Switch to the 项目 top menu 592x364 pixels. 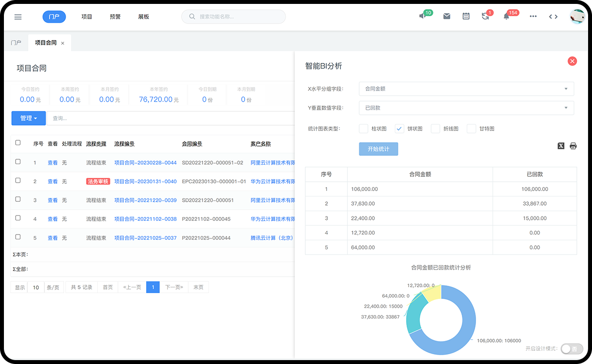coord(87,17)
